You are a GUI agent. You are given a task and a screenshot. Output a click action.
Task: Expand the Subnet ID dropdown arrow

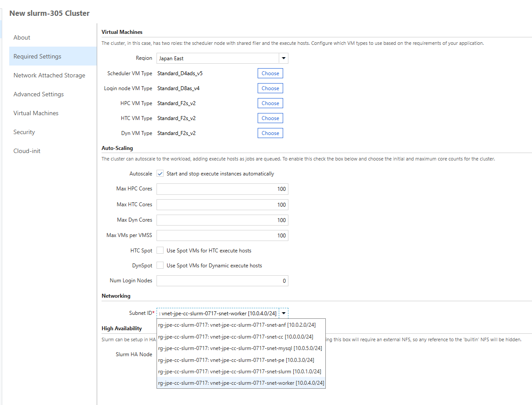[x=284, y=313]
